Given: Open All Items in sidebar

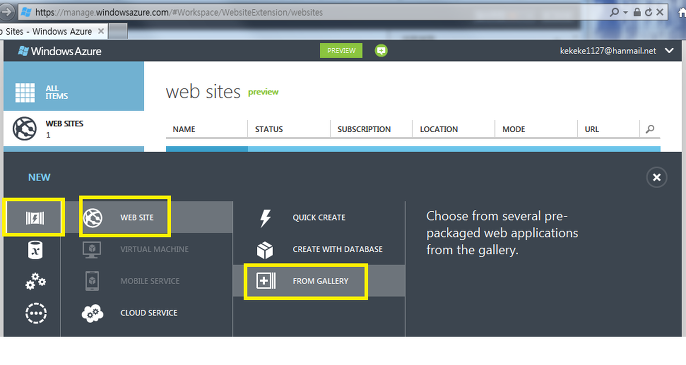Looking at the screenshot, I should coord(74,86).
